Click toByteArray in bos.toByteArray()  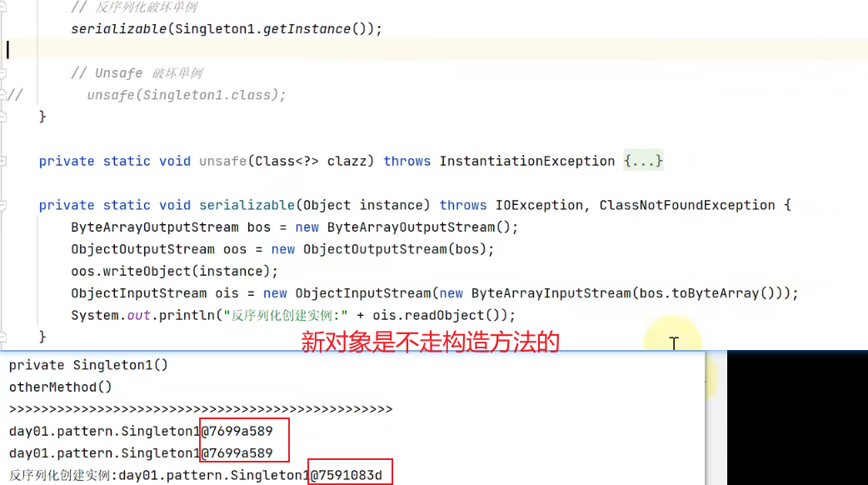coord(716,293)
